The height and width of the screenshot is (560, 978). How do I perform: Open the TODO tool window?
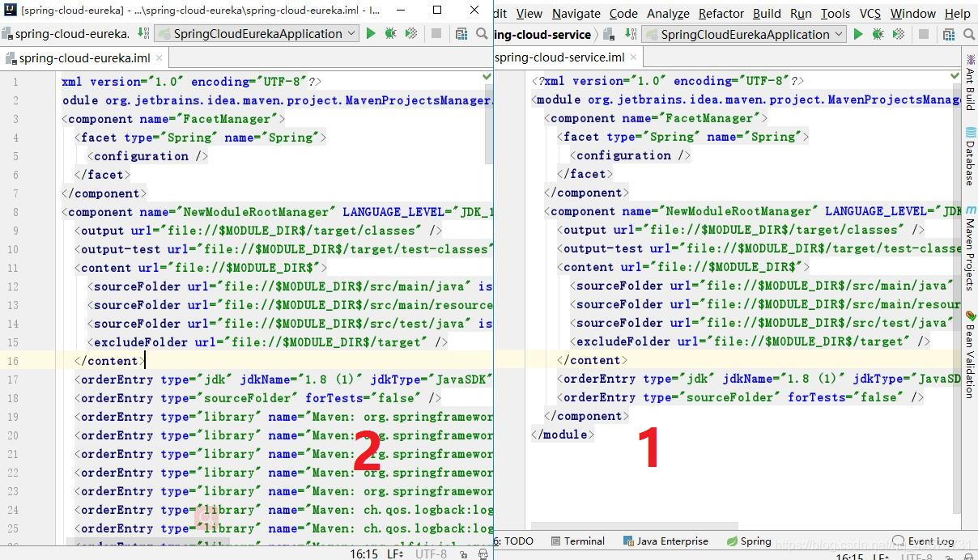[514, 541]
